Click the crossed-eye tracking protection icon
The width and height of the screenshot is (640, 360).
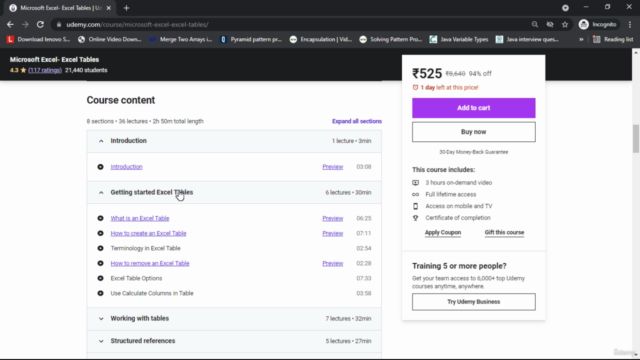[550, 24]
